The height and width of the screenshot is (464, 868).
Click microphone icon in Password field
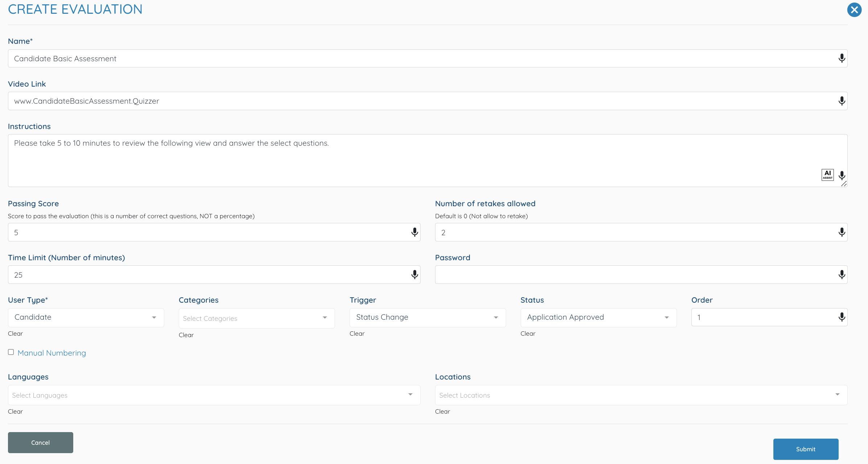point(842,275)
